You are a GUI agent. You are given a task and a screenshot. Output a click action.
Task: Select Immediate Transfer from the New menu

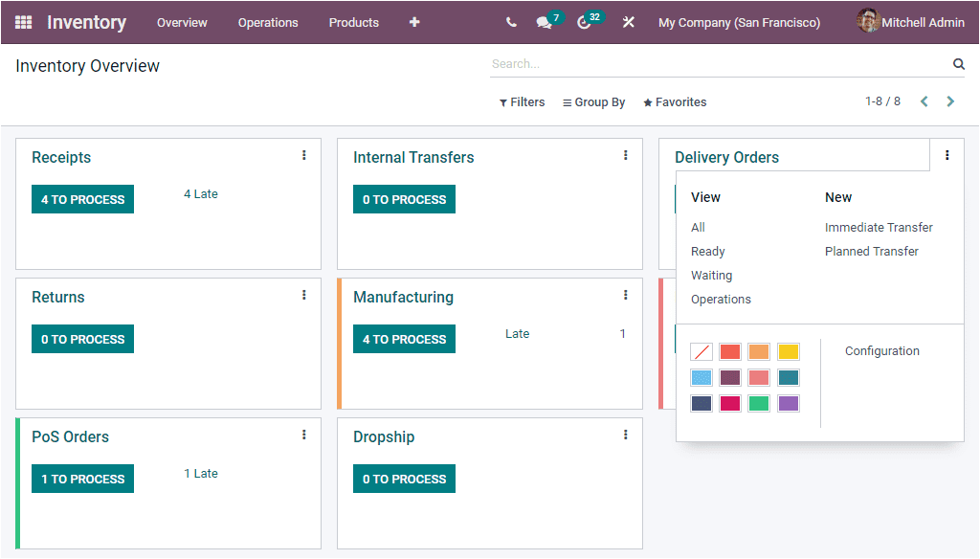tap(879, 227)
